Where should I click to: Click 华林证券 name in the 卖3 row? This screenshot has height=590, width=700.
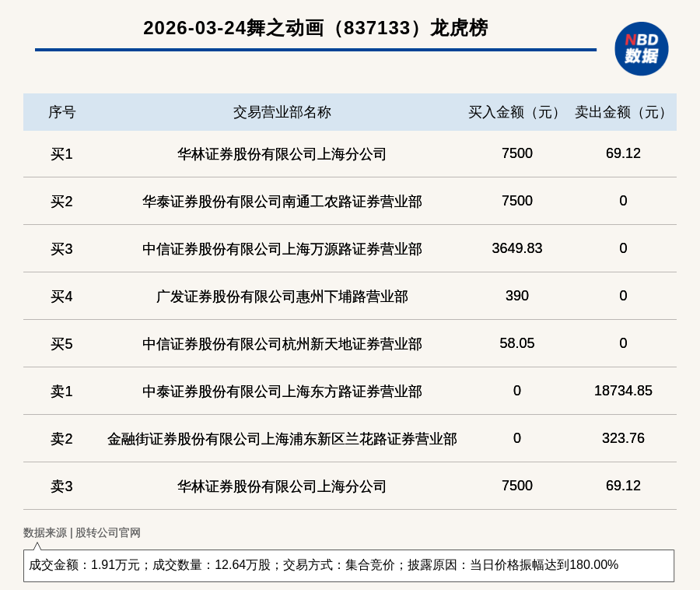pyautogui.click(x=282, y=486)
